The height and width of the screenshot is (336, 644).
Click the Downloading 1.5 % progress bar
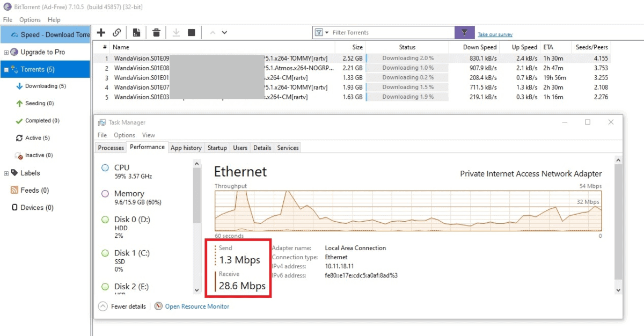pyautogui.click(x=407, y=87)
